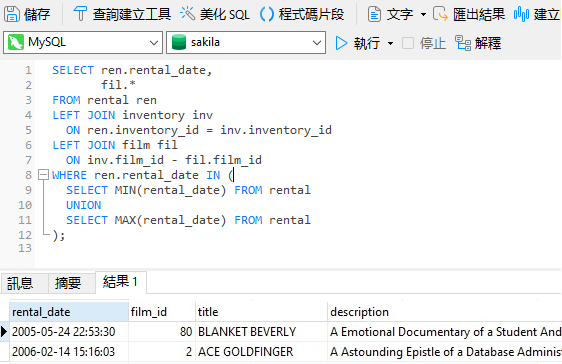Click the Save (儲存) text label
562x364 pixels.
click(37, 14)
